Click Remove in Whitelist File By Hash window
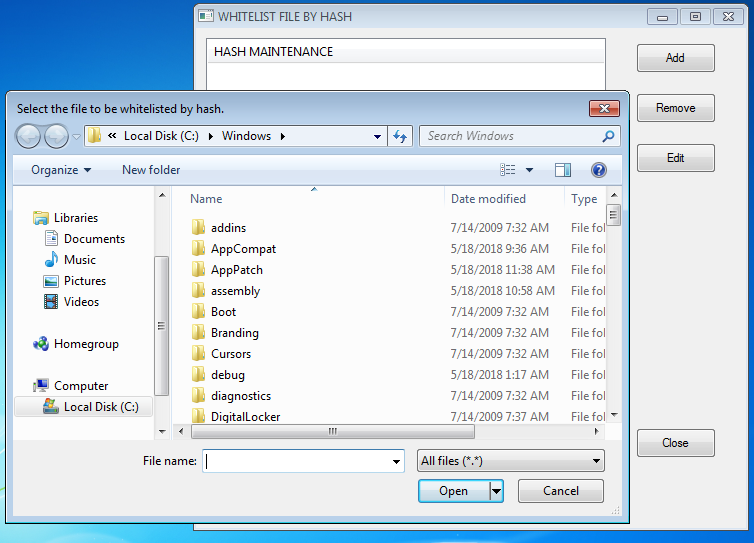754x543 pixels. [x=676, y=108]
